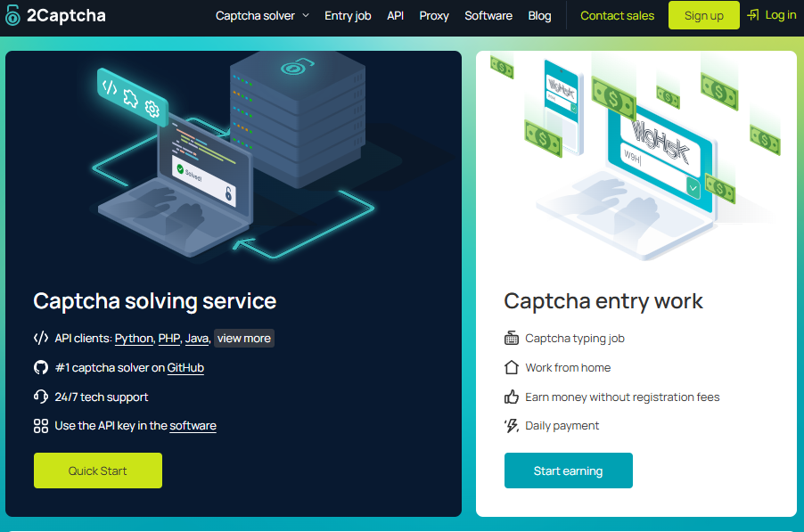Click the puzzle piece icon in illustration badge
804x532 pixels.
(x=131, y=98)
